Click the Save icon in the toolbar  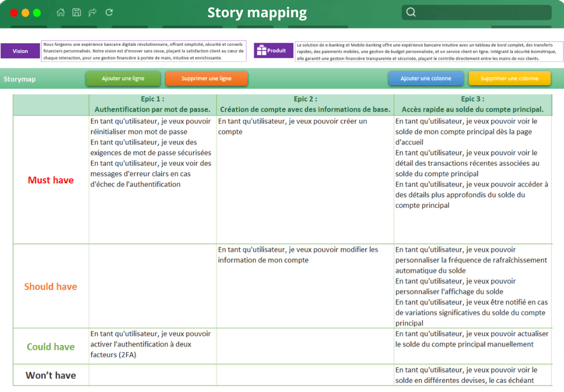pos(76,12)
